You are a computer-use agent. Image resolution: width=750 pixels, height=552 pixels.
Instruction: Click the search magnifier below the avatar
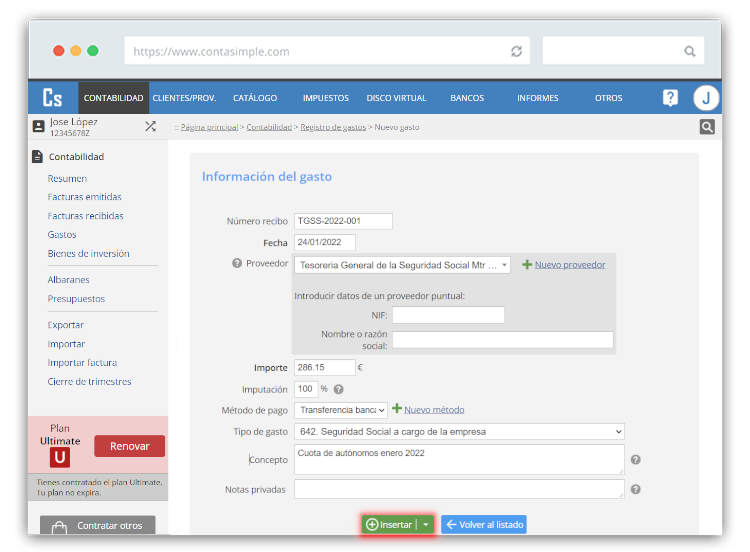click(x=707, y=127)
